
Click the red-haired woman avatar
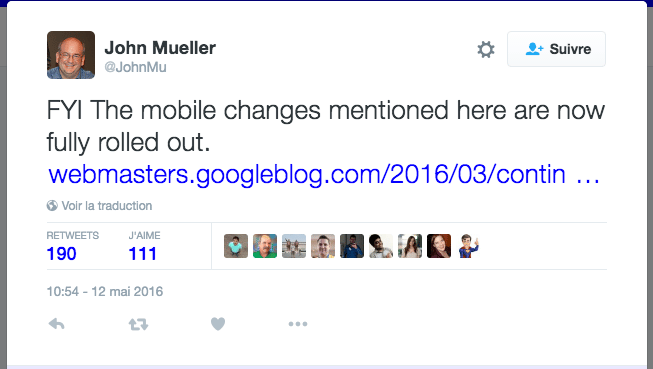tap(439, 246)
